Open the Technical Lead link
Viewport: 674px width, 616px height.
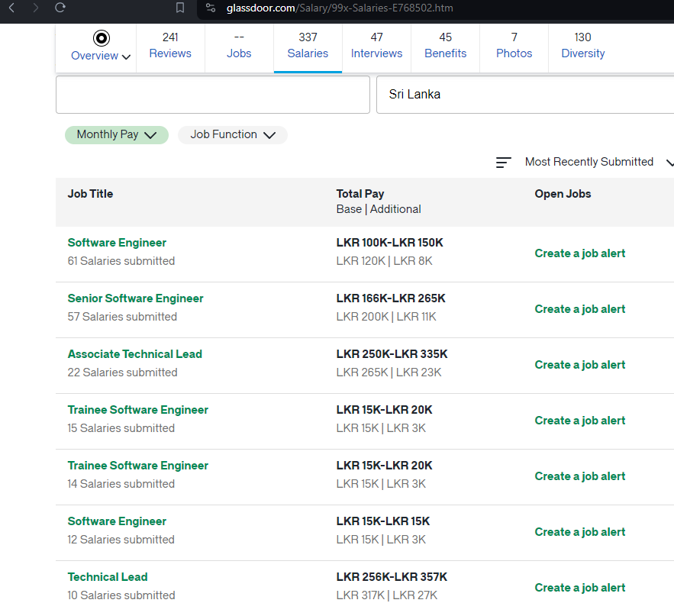[108, 577]
